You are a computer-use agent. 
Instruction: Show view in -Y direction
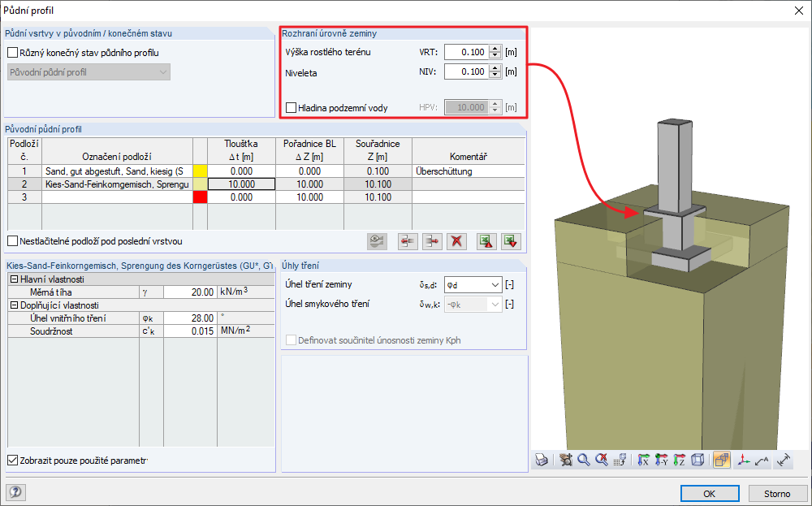pyautogui.click(x=661, y=460)
